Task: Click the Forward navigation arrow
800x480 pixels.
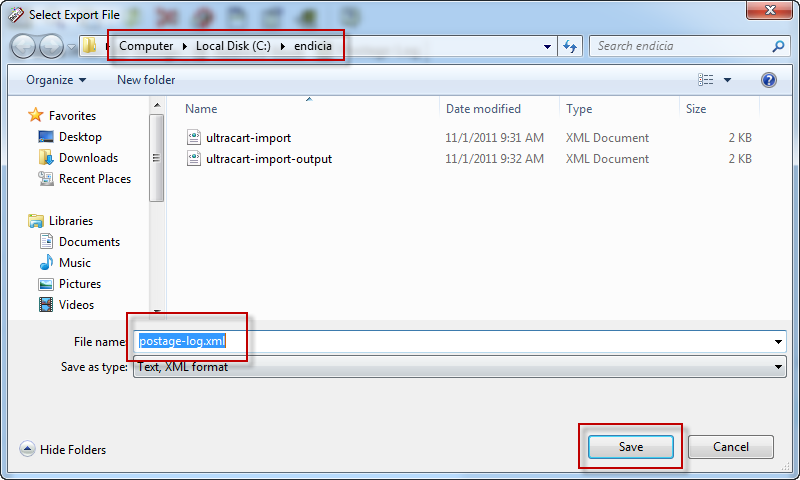Action: [x=52, y=46]
